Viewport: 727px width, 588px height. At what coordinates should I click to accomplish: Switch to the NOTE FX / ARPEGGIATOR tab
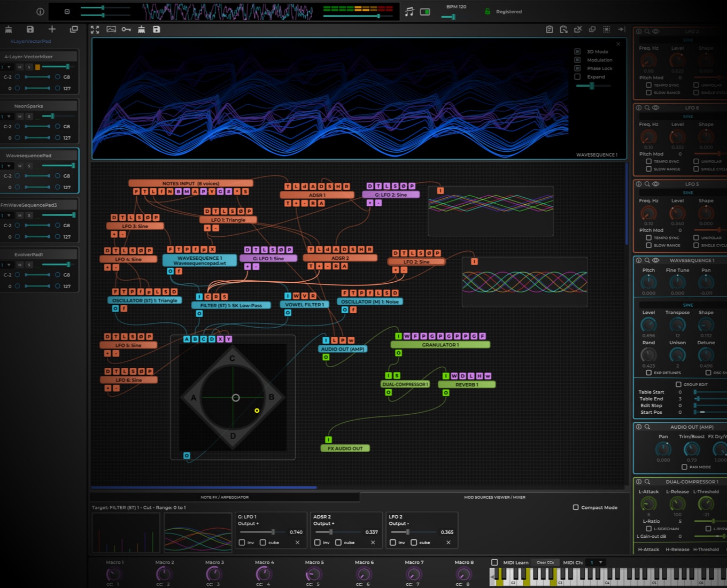pos(225,497)
